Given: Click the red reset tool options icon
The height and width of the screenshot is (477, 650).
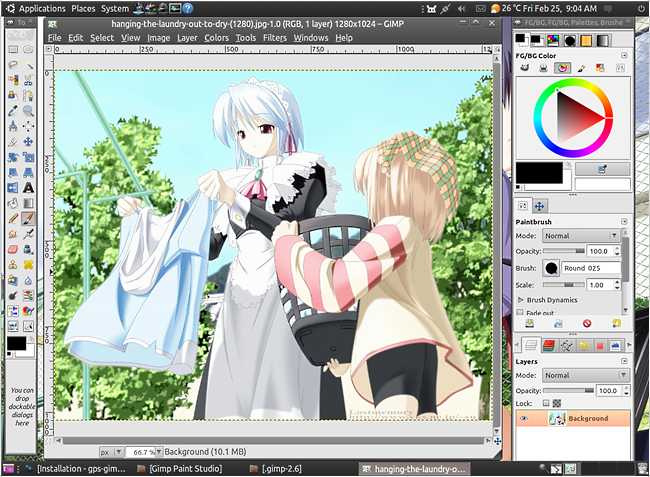Looking at the screenshot, I should [x=587, y=324].
